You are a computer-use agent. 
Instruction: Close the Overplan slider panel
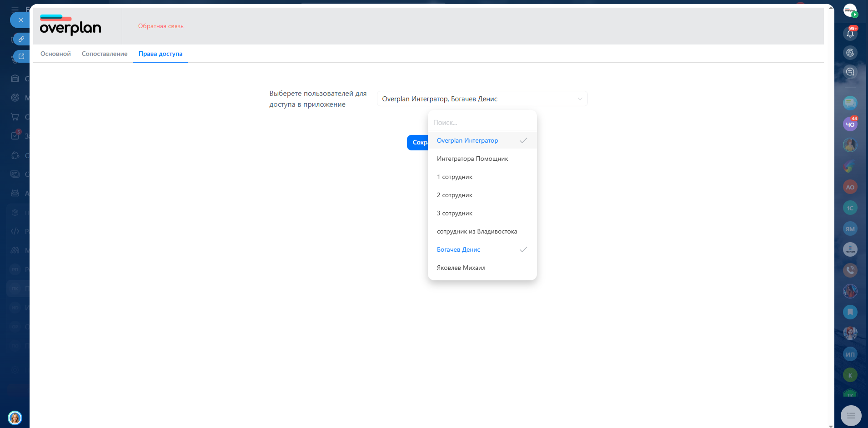[x=20, y=20]
